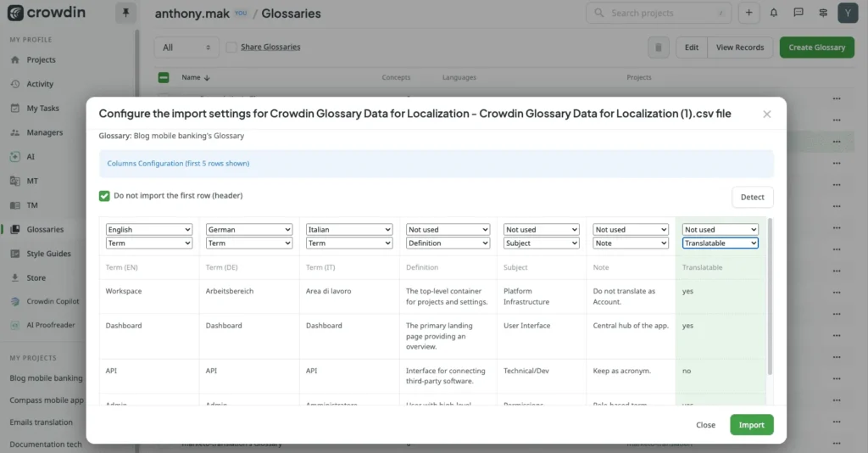Toggle the Share Glossaries checkbox

pyautogui.click(x=231, y=47)
